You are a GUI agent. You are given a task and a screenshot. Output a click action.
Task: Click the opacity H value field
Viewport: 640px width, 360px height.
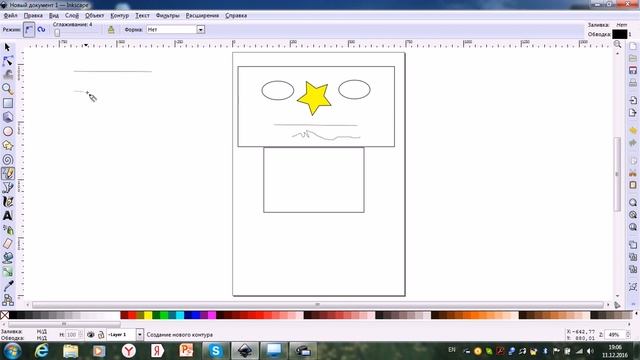point(72,335)
